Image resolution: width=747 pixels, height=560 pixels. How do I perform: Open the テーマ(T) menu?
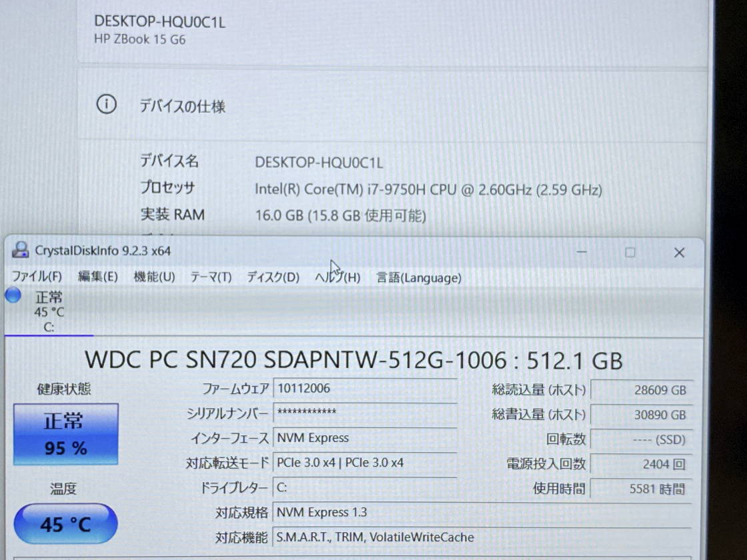pyautogui.click(x=211, y=277)
